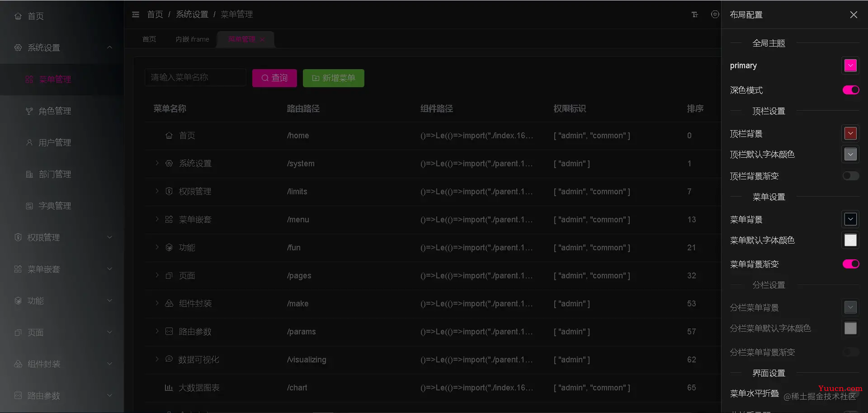Click the font size icon in top bar
The image size is (868, 413).
coord(694,14)
